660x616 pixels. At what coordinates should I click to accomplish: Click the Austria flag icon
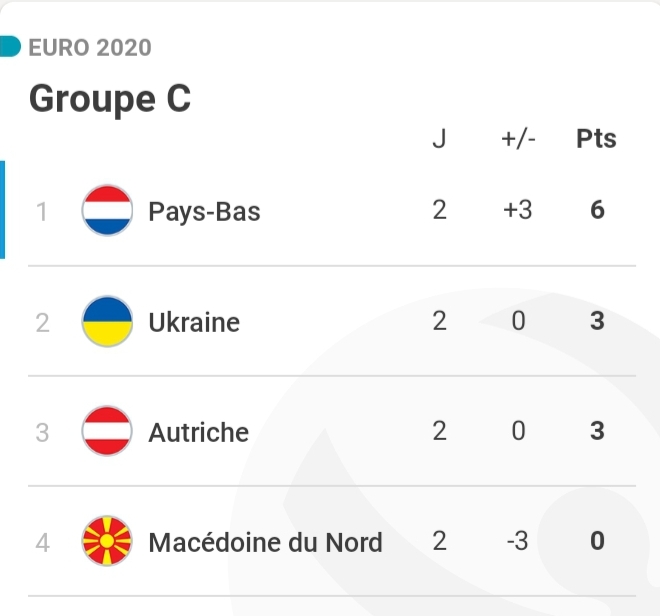click(107, 432)
